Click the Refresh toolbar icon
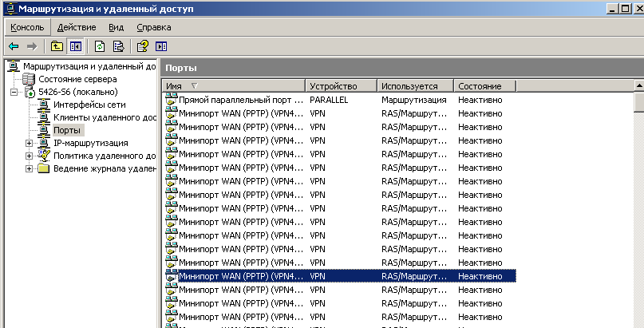 (100, 46)
